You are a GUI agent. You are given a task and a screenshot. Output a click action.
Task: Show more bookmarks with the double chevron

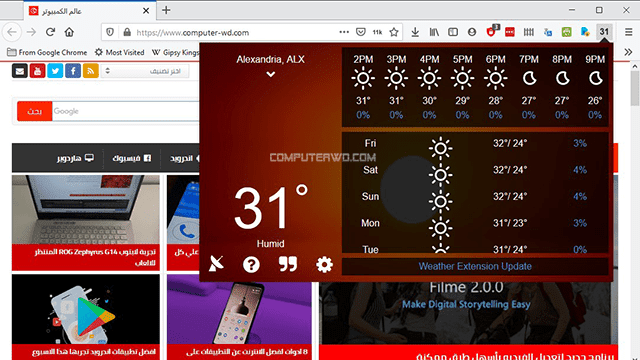pos(628,52)
